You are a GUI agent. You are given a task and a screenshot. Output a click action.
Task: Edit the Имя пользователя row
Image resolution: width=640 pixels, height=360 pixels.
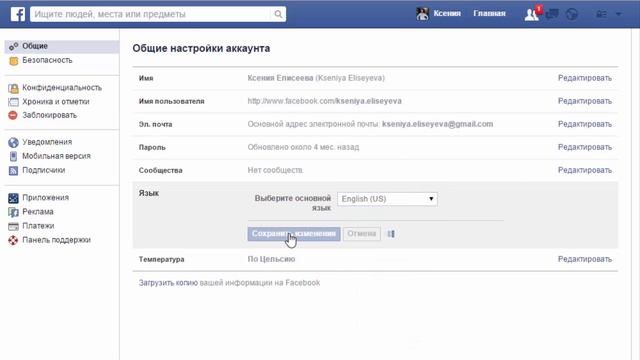click(x=584, y=101)
